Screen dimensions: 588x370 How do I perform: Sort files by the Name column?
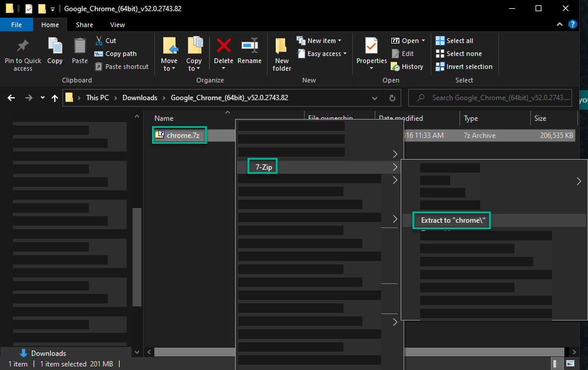[164, 118]
